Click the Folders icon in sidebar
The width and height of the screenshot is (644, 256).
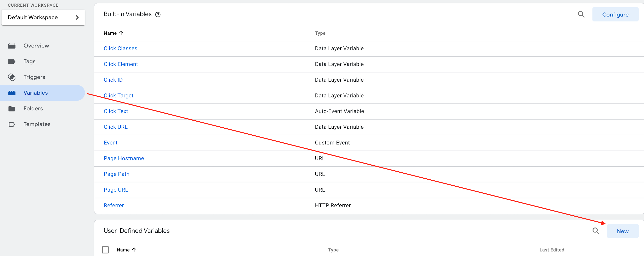(x=12, y=109)
